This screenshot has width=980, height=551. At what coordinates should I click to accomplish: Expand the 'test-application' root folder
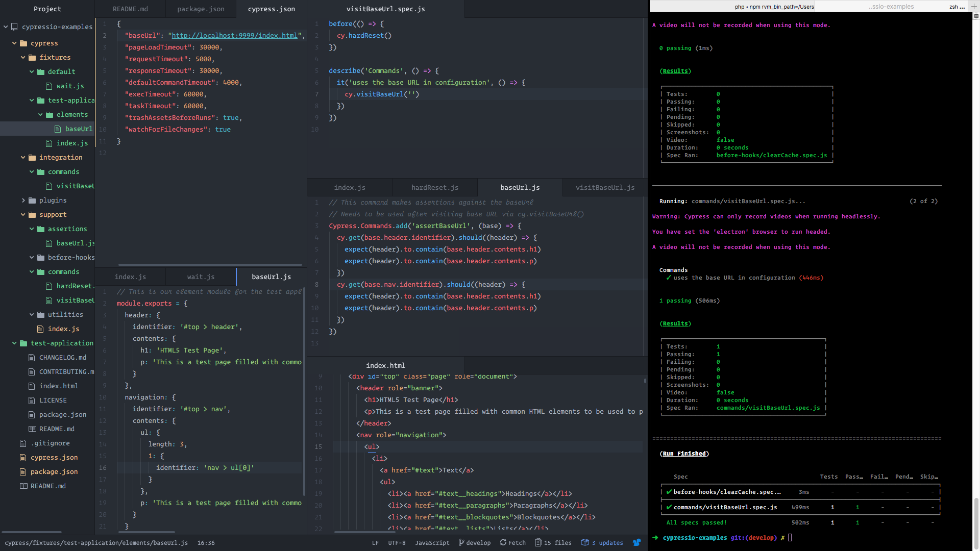(x=15, y=343)
